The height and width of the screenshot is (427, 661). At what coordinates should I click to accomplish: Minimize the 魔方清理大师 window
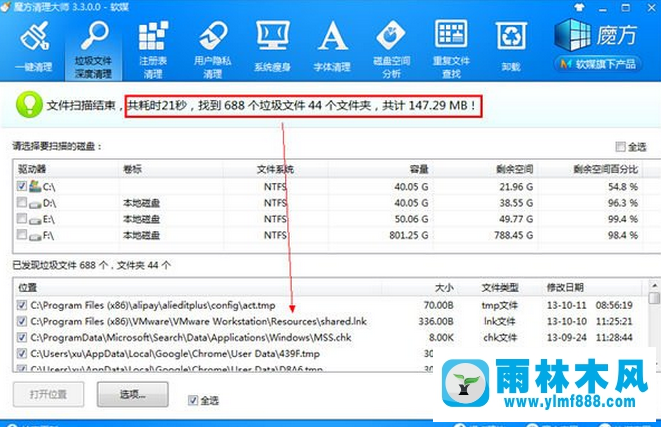[x=603, y=8]
